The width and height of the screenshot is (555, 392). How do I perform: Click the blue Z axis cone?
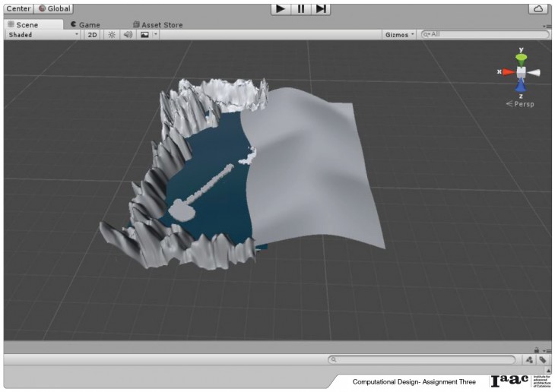click(x=522, y=87)
